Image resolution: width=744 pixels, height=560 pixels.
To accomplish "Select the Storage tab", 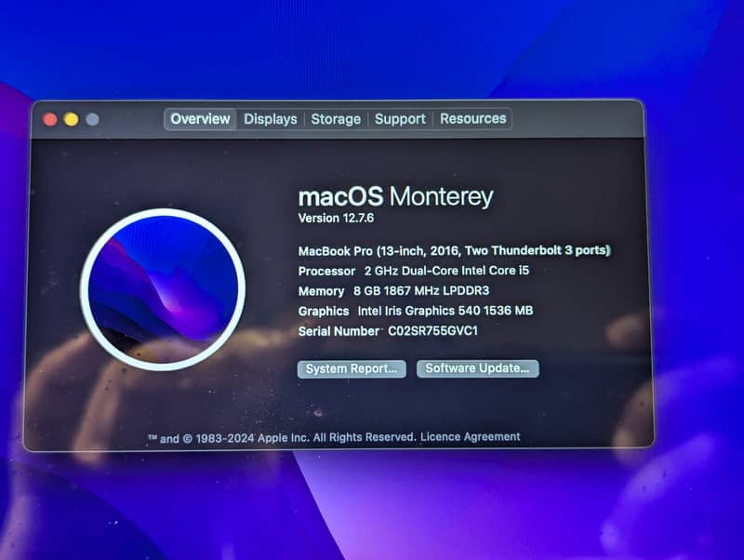I will [336, 119].
